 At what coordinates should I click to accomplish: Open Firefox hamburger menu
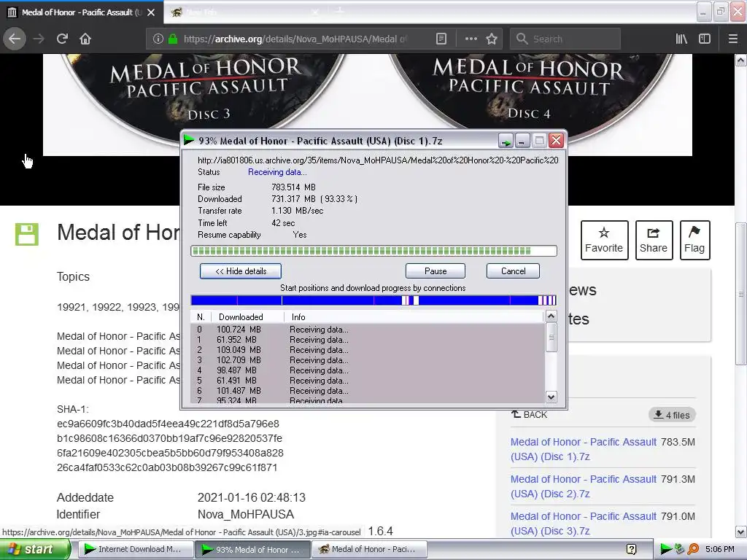click(732, 39)
